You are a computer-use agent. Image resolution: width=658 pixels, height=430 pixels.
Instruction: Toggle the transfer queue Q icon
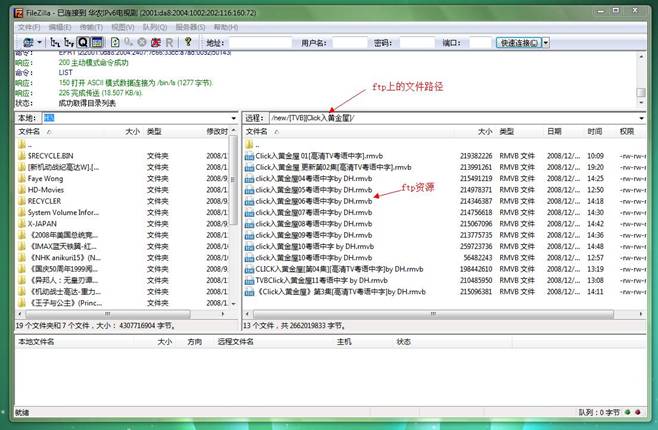click(x=83, y=42)
